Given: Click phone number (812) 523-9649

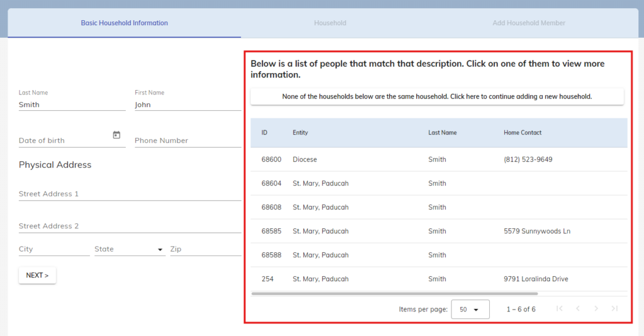Looking at the screenshot, I should pos(528,159).
